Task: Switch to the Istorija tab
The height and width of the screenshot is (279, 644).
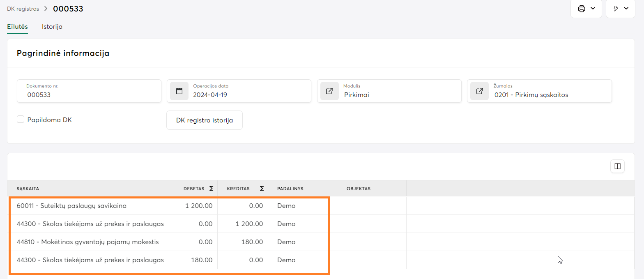Action: (52, 27)
